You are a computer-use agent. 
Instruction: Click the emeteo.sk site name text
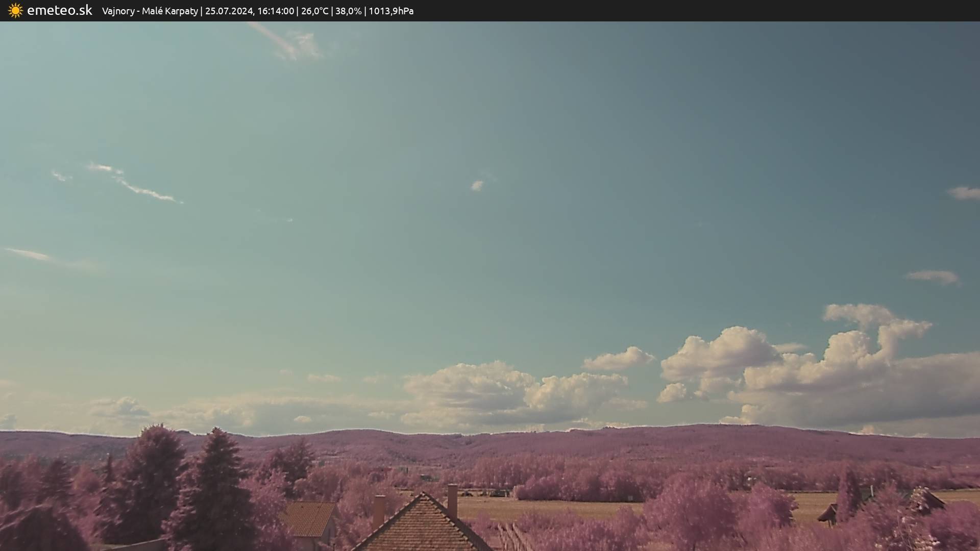click(x=59, y=10)
